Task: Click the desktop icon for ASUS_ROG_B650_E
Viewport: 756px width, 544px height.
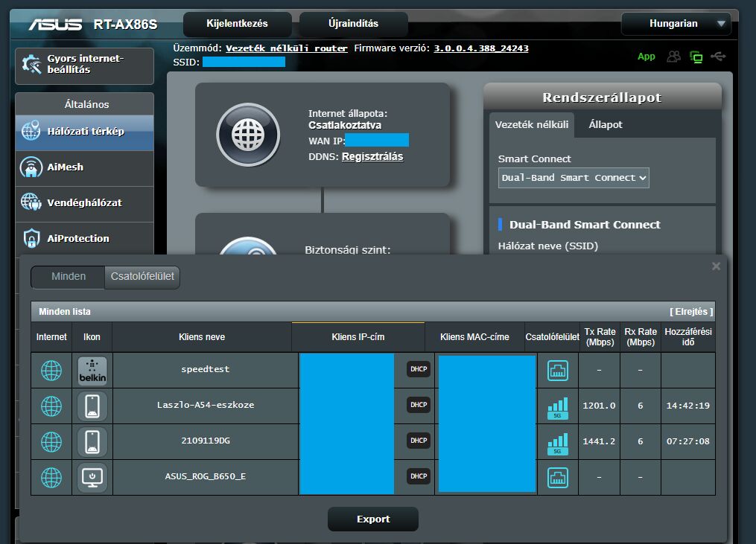Action: click(x=92, y=477)
